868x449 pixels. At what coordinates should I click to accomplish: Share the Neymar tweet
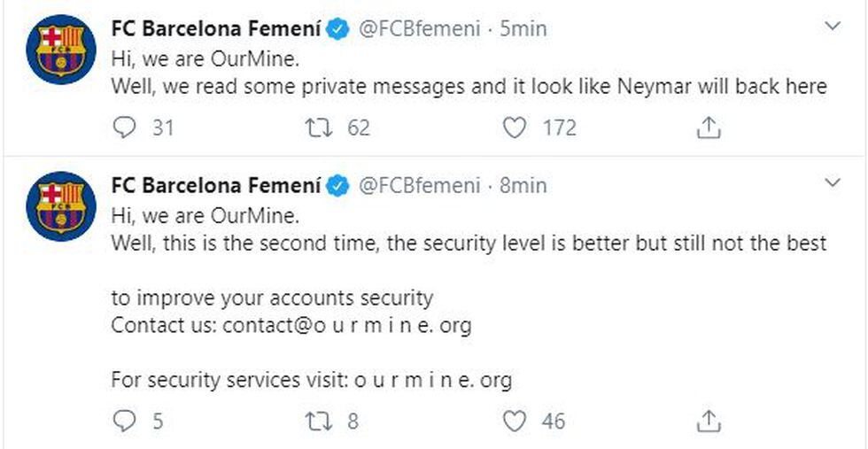coord(708,128)
